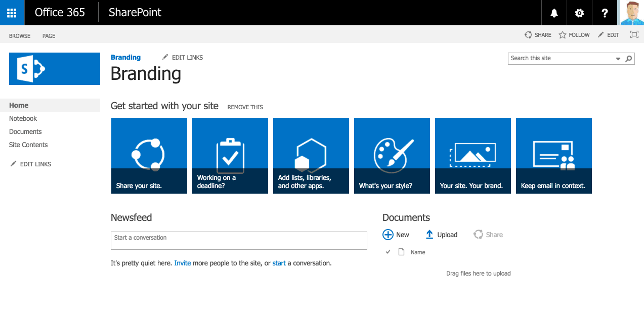Viewport: 644px width, 317px height.
Task: Open the BROWSE ribbon tab
Action: click(20, 36)
